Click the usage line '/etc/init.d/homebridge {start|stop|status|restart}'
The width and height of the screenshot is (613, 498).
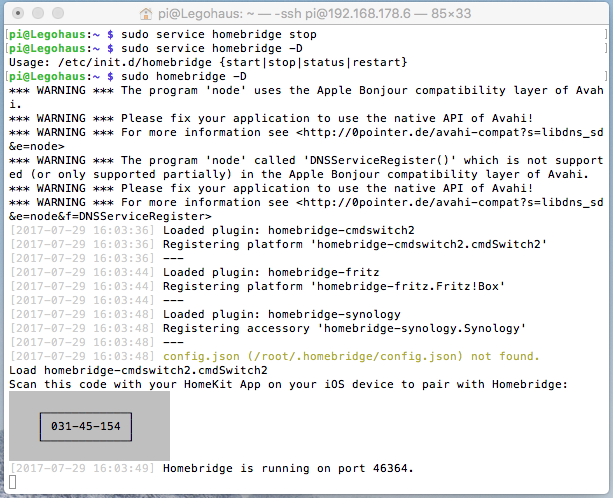point(233,63)
